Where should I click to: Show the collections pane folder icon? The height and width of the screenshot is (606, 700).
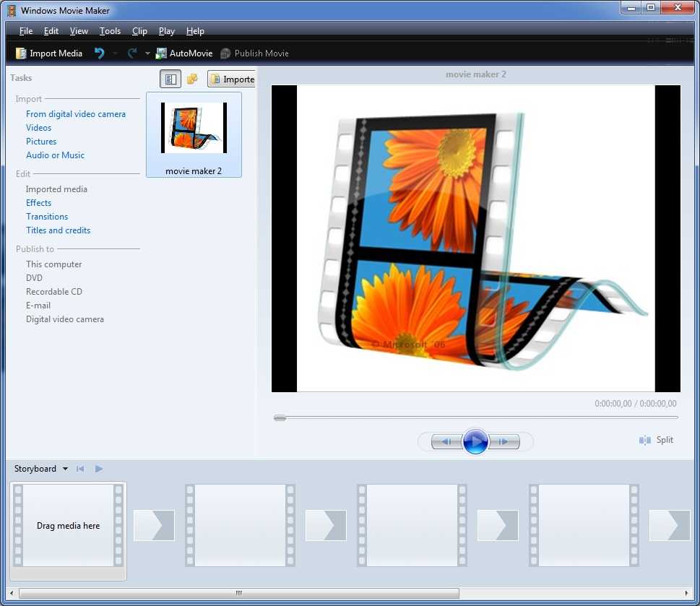click(192, 79)
